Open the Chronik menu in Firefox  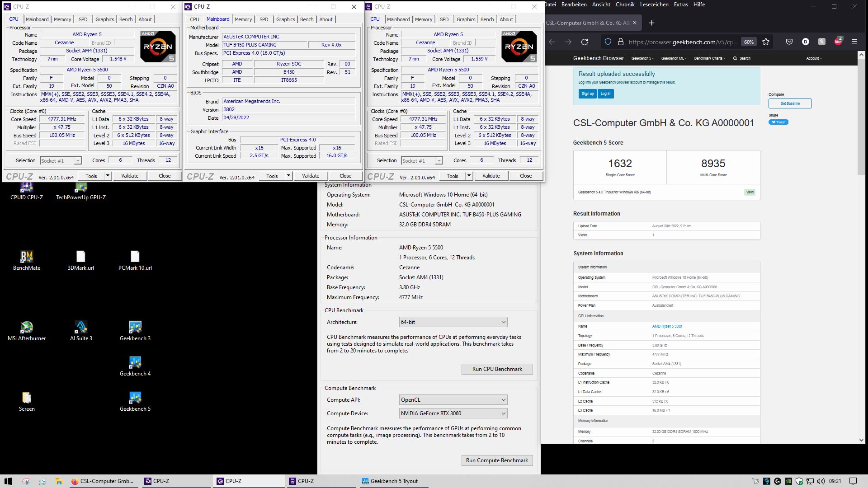point(625,5)
